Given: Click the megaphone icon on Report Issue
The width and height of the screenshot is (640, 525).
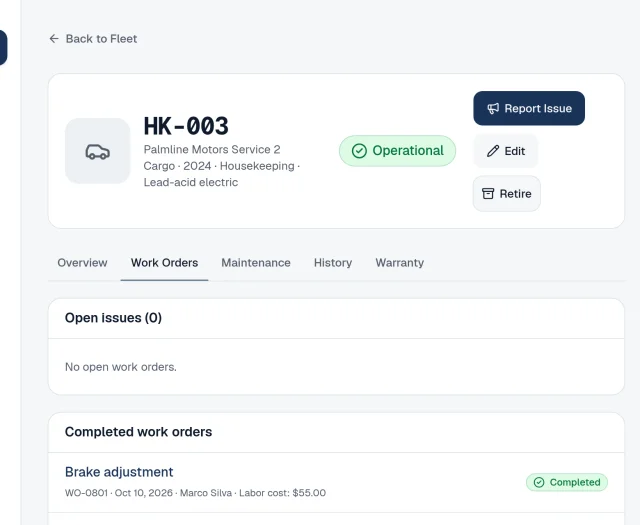Looking at the screenshot, I should pyautogui.click(x=493, y=108).
